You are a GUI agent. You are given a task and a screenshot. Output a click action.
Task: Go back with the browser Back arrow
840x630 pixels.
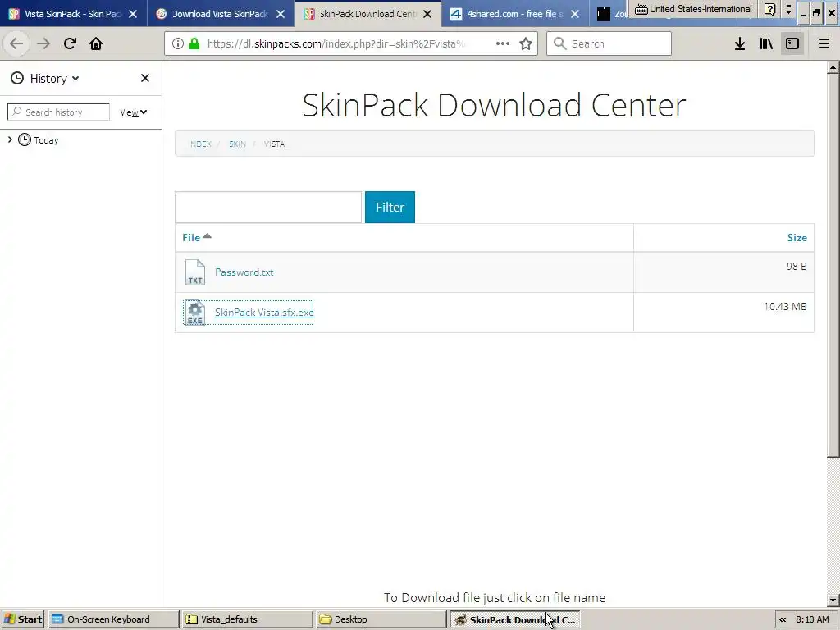pos(16,43)
